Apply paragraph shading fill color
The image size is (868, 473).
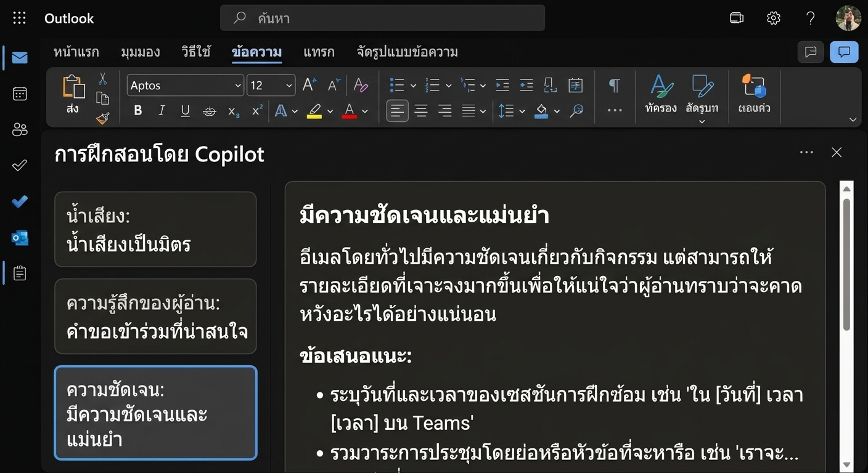[x=542, y=111]
